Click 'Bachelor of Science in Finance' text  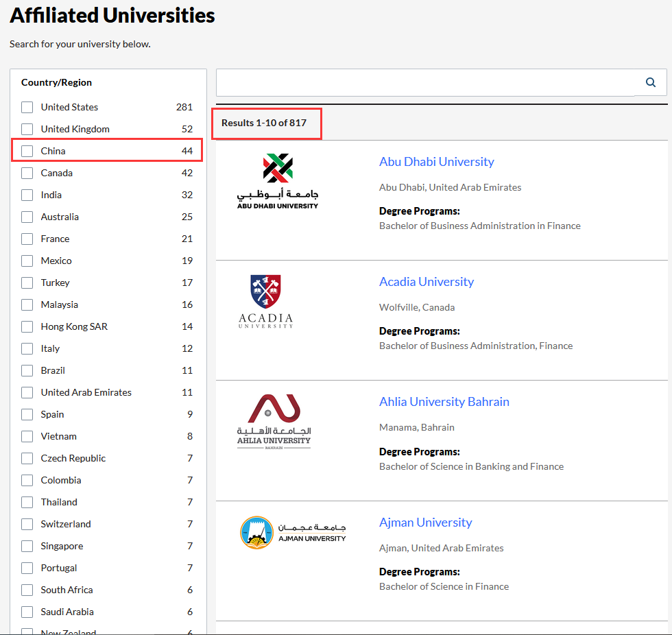(x=444, y=586)
